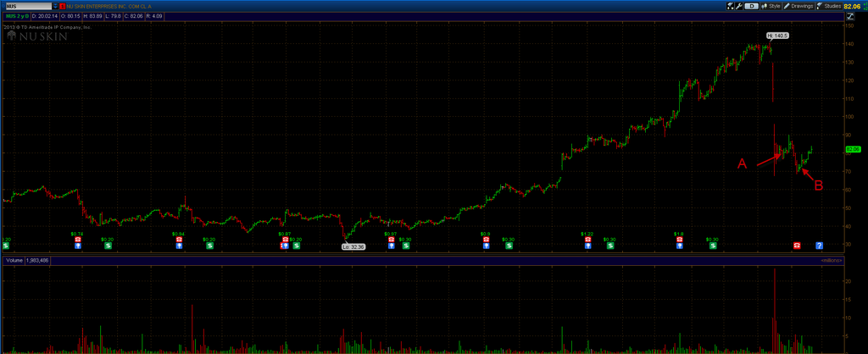Click earnings lightbulb icon under $0.9
The height and width of the screenshot is (354, 868).
(486, 246)
